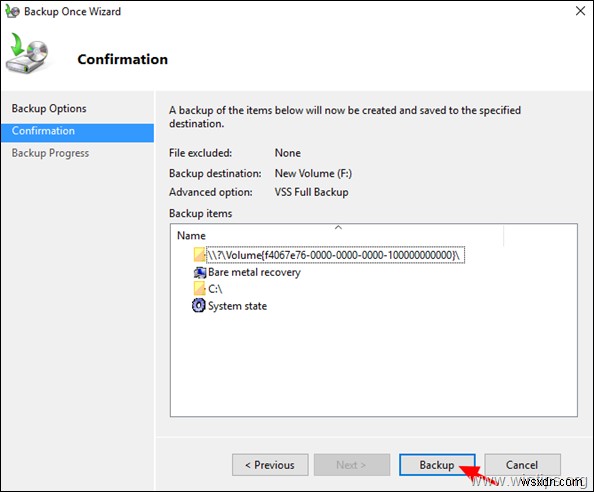The image size is (594, 492).
Task: Select the Backup Progress step
Action: pyautogui.click(x=50, y=153)
